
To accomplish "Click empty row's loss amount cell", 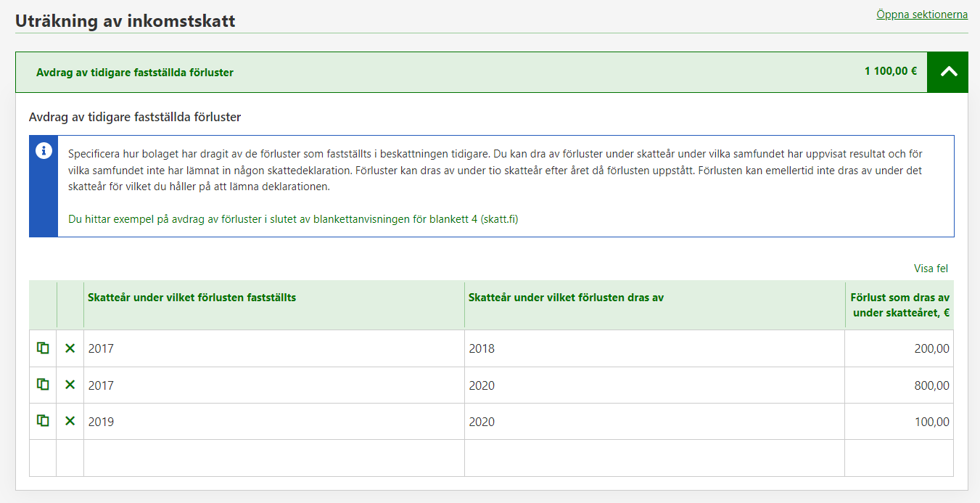I will click(899, 458).
